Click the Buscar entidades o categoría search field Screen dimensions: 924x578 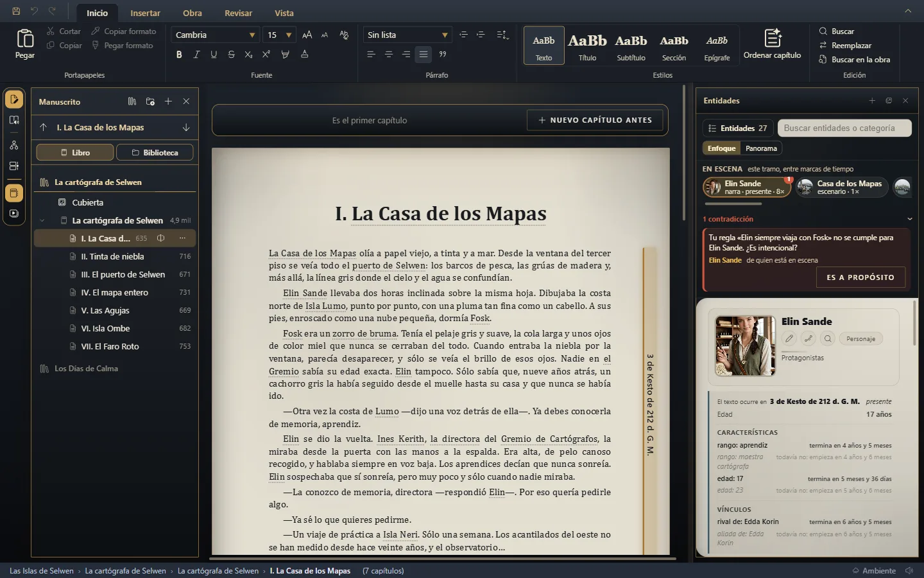(844, 128)
